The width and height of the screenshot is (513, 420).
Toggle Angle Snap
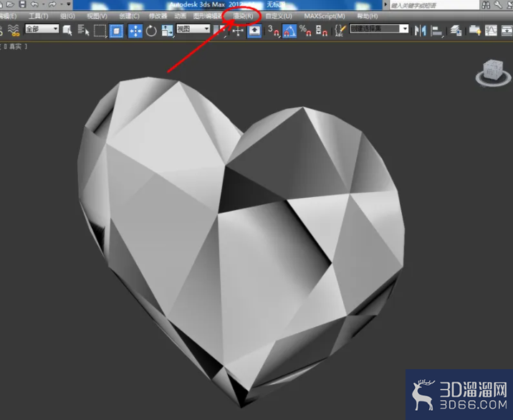click(289, 31)
